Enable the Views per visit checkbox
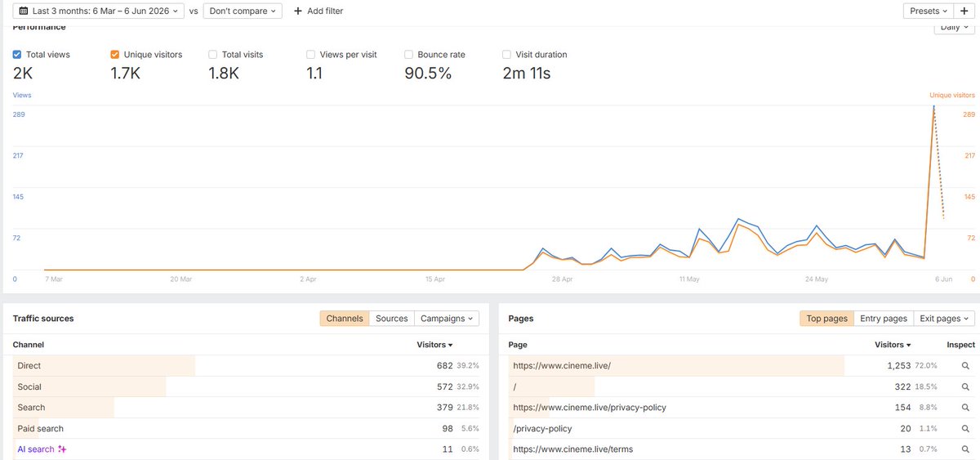 coord(311,55)
